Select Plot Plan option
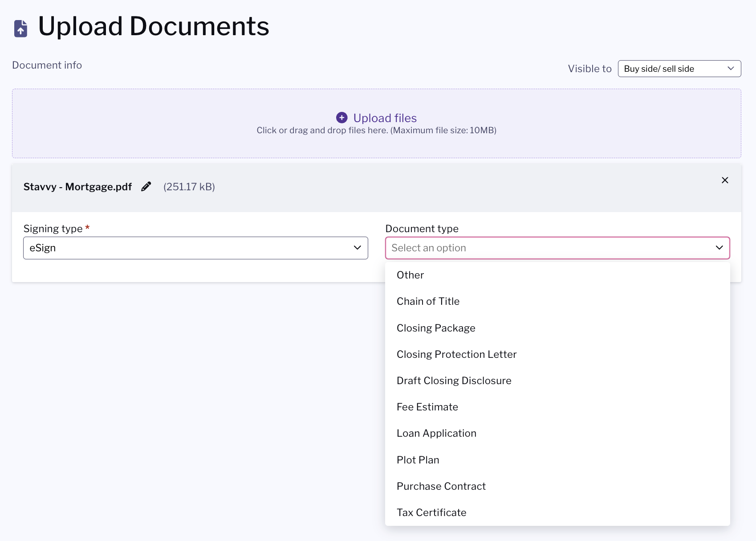This screenshot has width=756, height=541. [x=557, y=460]
